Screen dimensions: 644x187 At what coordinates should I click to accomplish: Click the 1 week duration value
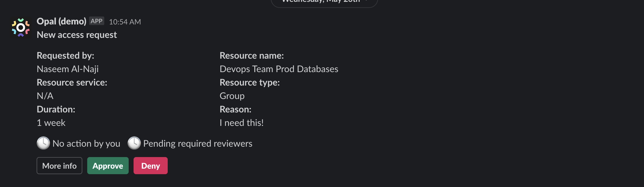51,123
